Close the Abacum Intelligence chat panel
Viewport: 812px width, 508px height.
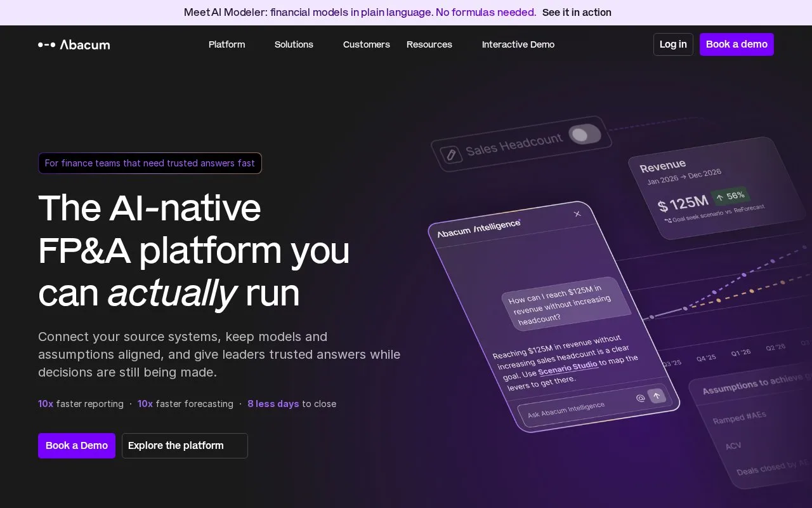coord(577,214)
